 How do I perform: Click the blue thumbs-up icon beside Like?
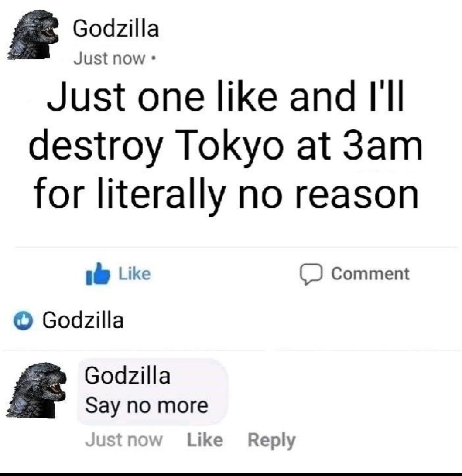[98, 273]
